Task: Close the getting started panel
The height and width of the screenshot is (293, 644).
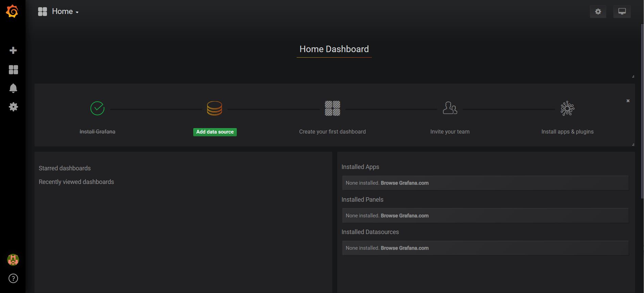Action: coord(628,101)
